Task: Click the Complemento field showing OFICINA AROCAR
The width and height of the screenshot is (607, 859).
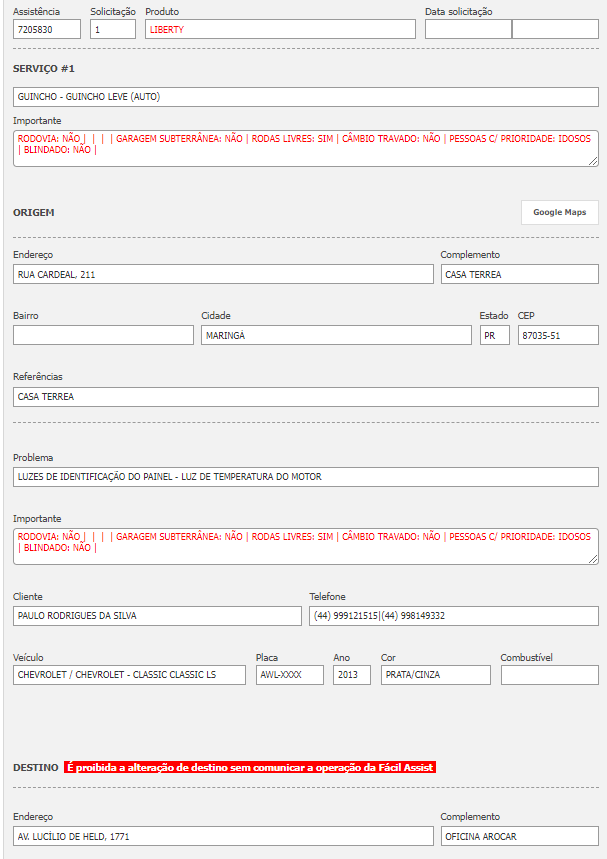Action: [x=519, y=836]
